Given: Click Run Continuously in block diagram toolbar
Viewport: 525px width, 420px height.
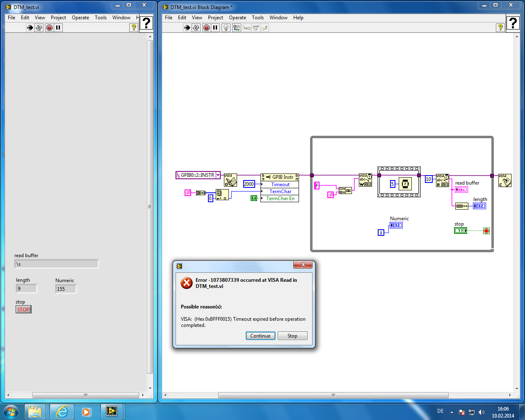Looking at the screenshot, I should (196, 28).
